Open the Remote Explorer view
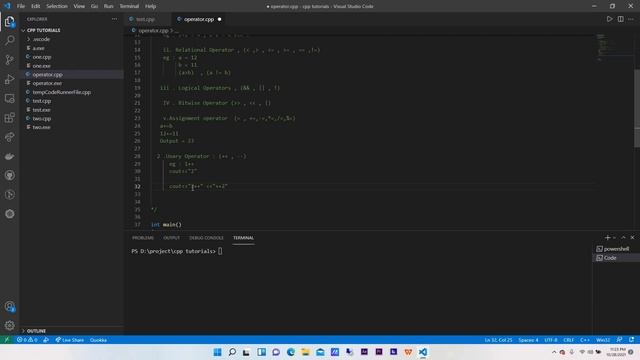This screenshot has height=360, width=640. (x=9, y=98)
